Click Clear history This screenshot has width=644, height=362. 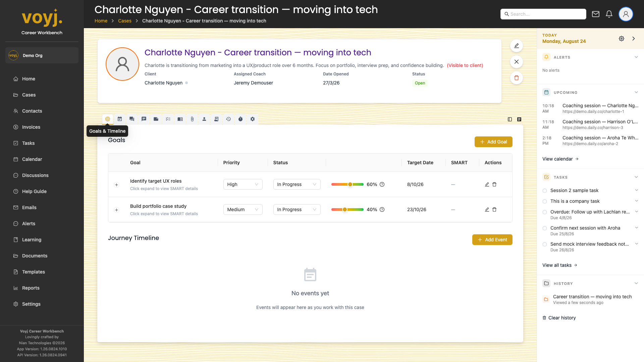[x=559, y=318]
